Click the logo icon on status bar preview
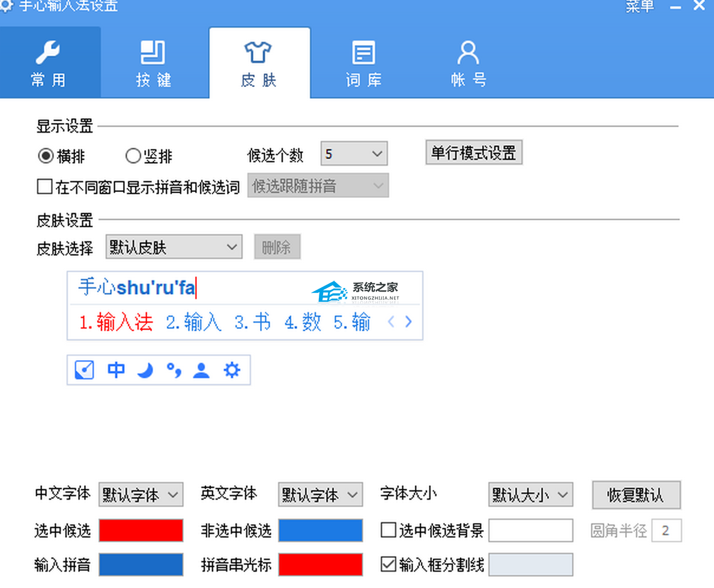Screen dimensions: 714x588 84,370
